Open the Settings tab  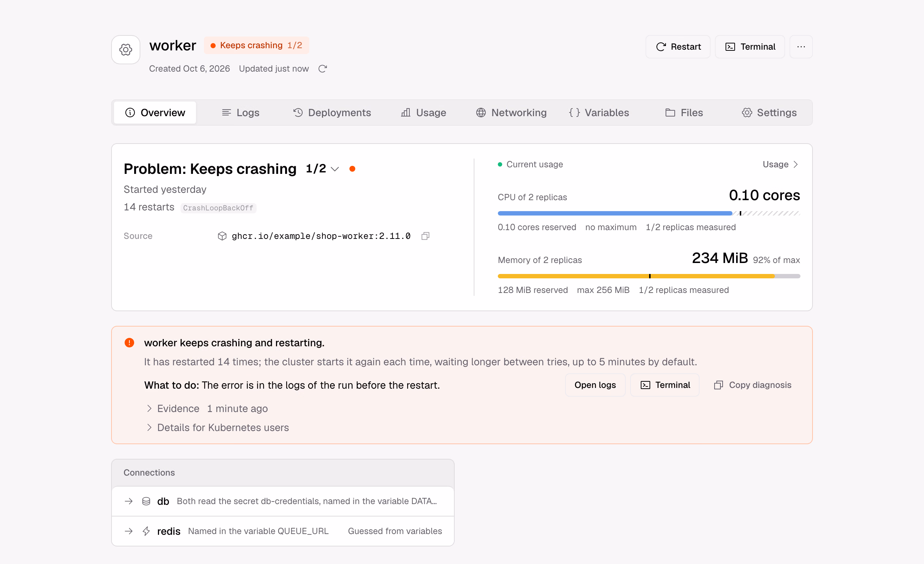click(x=769, y=113)
